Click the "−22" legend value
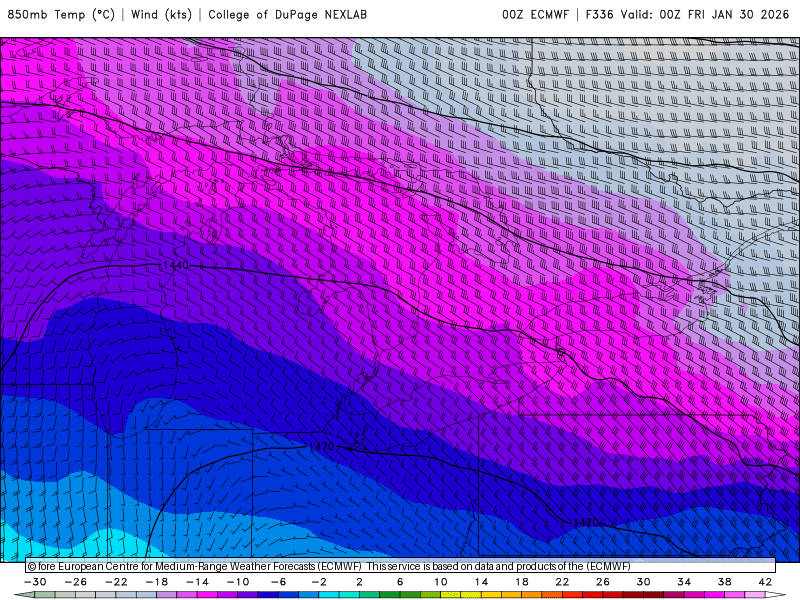Image resolution: width=800 pixels, height=600 pixels. click(x=116, y=582)
